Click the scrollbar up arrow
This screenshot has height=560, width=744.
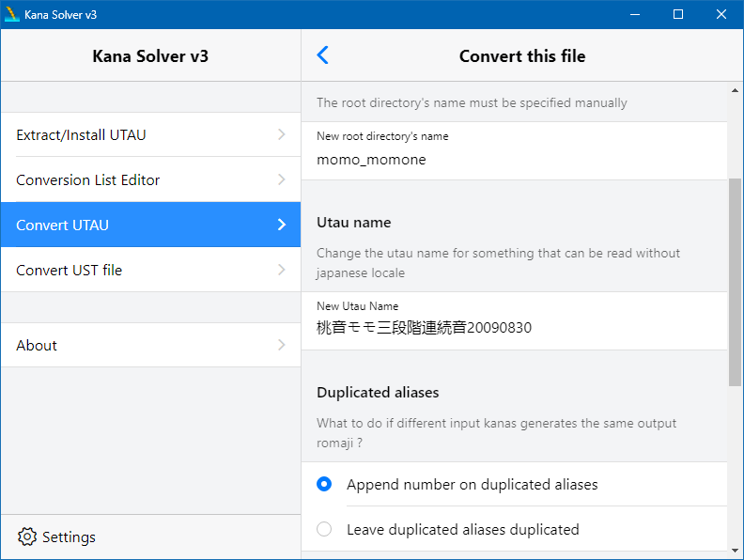click(x=735, y=90)
